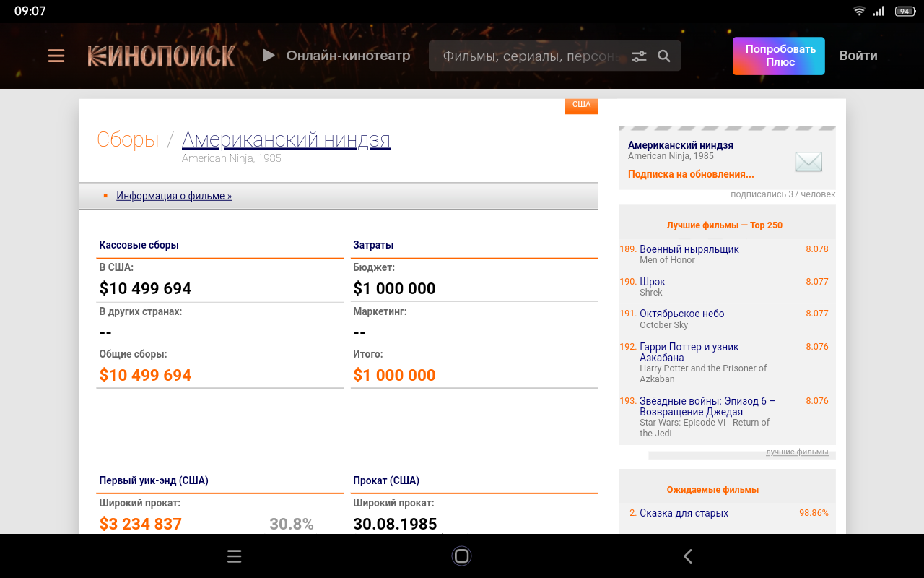Select the US gross value $10 499 694
This screenshot has width=924, height=578.
[x=145, y=288]
